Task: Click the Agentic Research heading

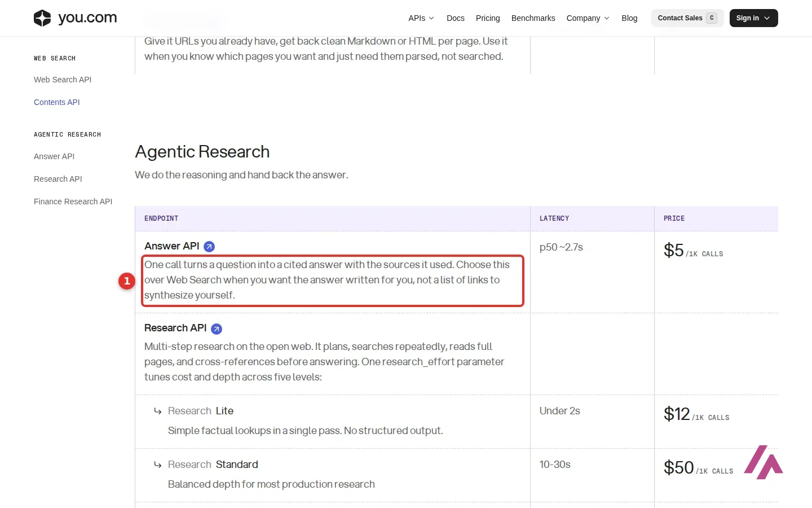Action: coord(202,151)
